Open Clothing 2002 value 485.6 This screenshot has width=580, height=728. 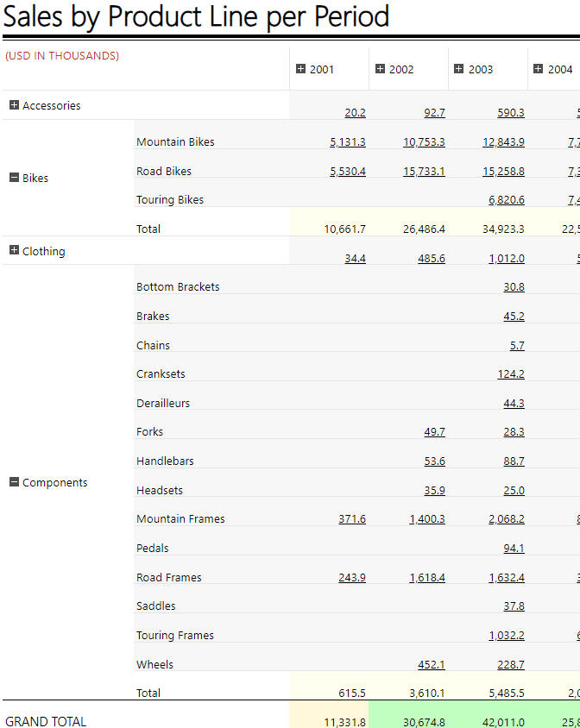(x=432, y=258)
